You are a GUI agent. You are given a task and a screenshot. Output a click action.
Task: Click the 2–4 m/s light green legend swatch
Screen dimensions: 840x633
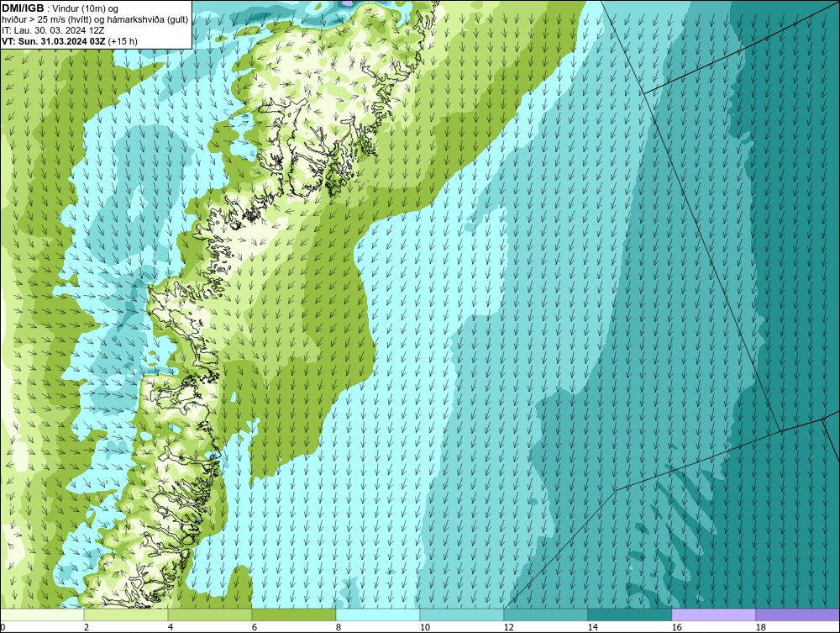126,615
